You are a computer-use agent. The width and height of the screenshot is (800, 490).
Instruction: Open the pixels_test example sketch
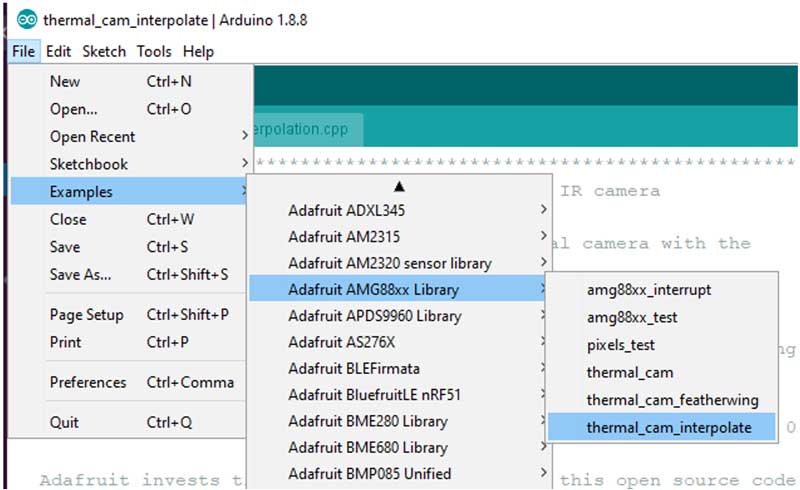[x=621, y=345]
